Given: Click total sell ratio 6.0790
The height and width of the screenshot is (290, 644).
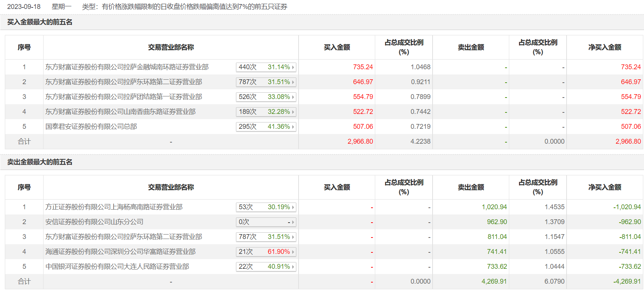Looking at the screenshot, I should tap(555, 281).
